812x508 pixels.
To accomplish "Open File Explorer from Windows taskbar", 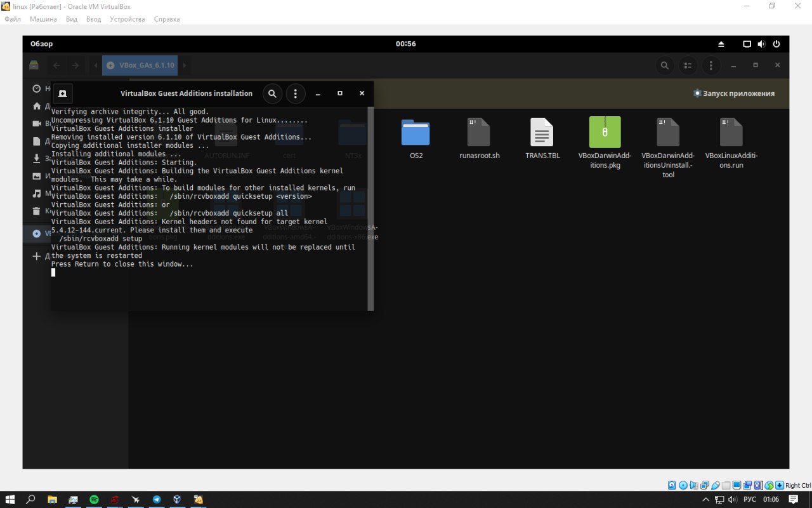I will 52,500.
